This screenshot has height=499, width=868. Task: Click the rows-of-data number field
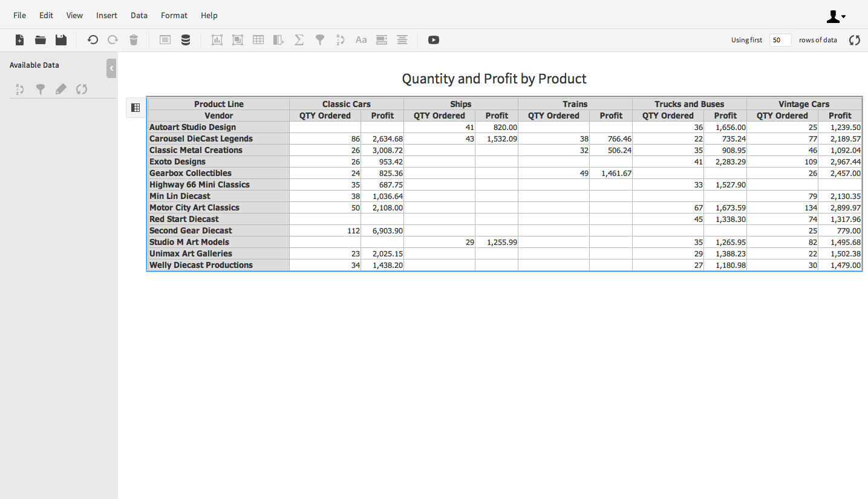pyautogui.click(x=780, y=40)
